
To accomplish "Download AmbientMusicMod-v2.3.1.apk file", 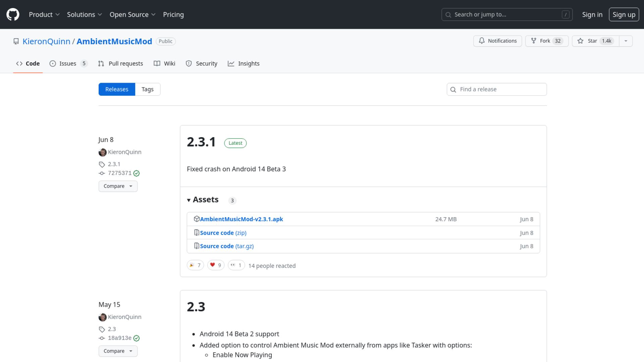I will coord(241,219).
